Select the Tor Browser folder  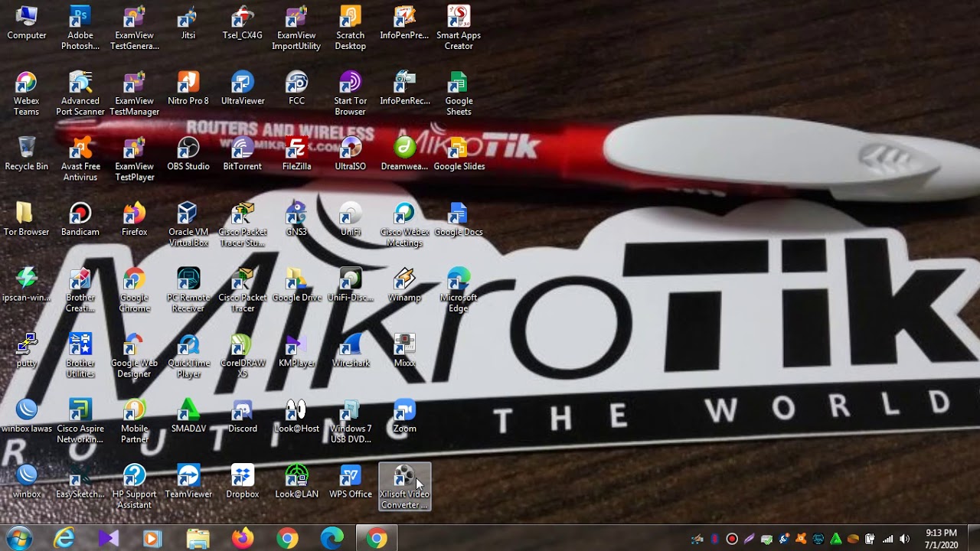(x=26, y=220)
